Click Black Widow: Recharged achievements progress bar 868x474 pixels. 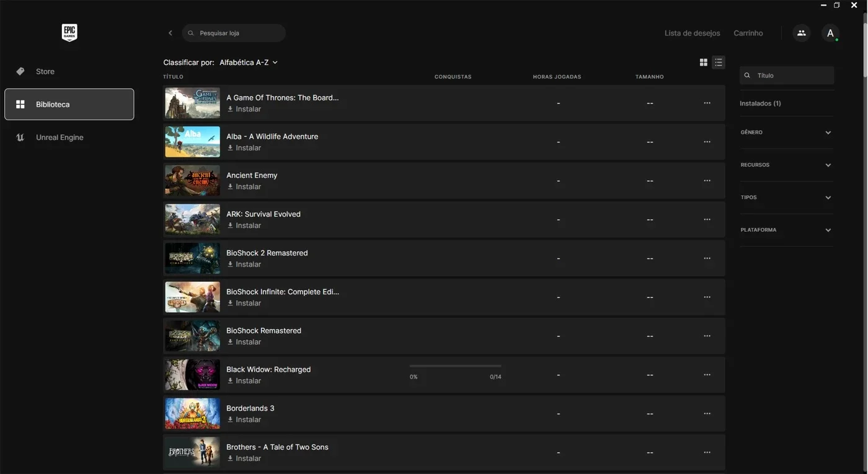coord(456,366)
